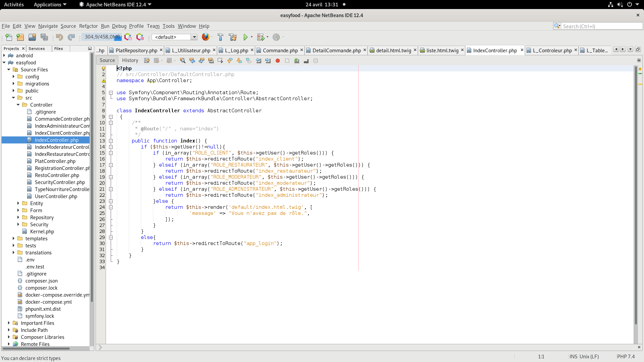644x362 pixels.
Task: Click memory usage bar 304,9/458,0MB
Action: [x=102, y=37]
